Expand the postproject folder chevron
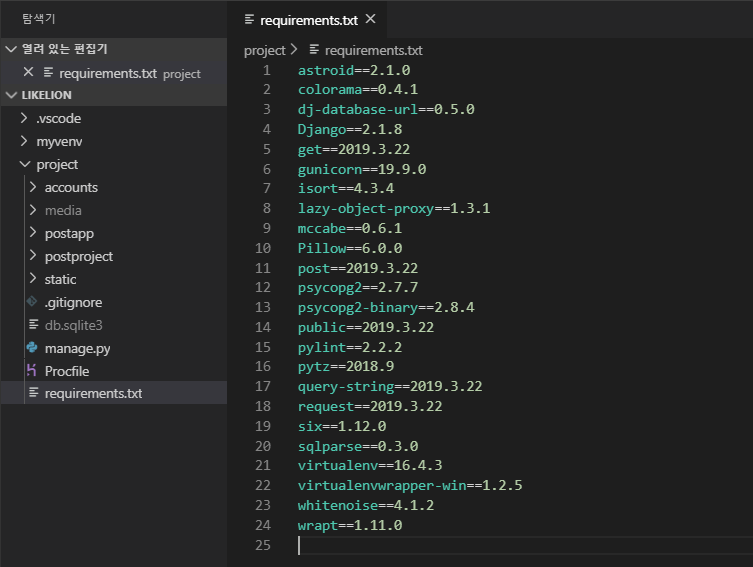The height and width of the screenshot is (567, 753). (x=33, y=256)
